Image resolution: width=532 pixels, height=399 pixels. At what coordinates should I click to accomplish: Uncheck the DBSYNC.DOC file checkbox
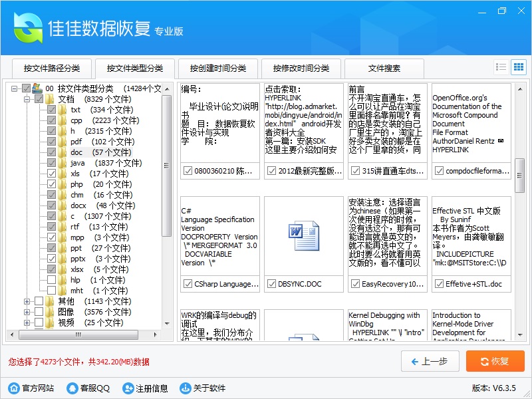click(x=271, y=284)
